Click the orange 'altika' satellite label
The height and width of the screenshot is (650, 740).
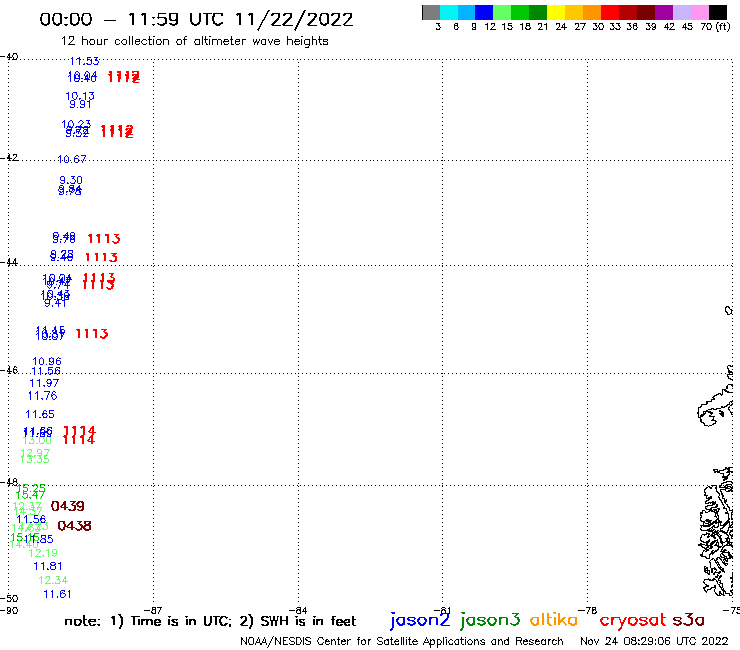click(x=554, y=619)
